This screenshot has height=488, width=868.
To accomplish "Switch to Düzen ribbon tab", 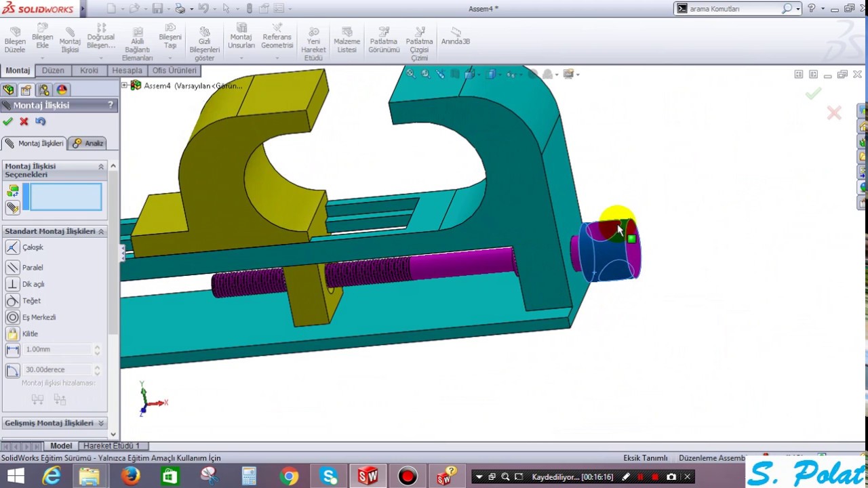I will pyautogui.click(x=53, y=70).
